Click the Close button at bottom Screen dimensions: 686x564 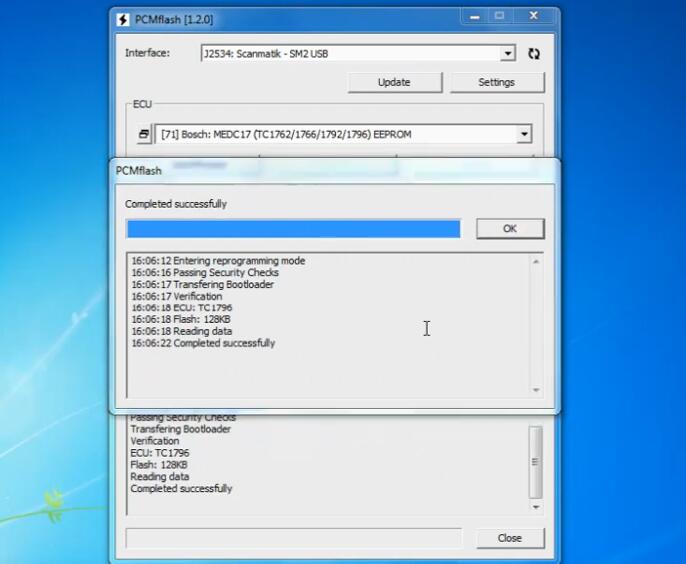(x=510, y=538)
